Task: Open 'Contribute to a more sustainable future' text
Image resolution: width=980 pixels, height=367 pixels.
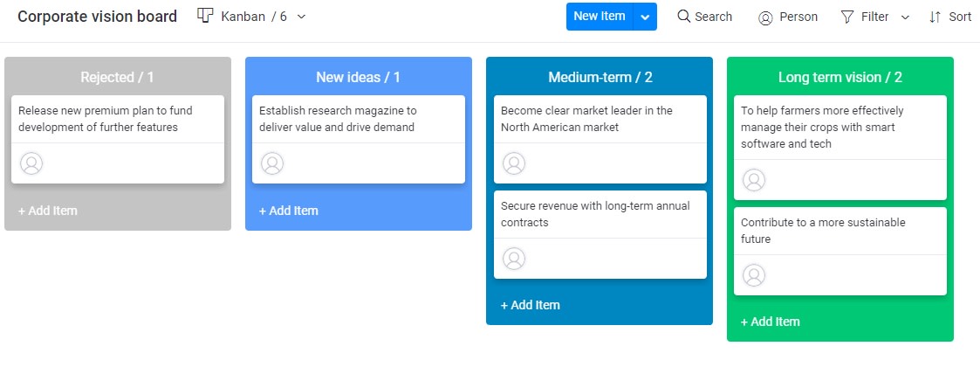Action: click(823, 231)
